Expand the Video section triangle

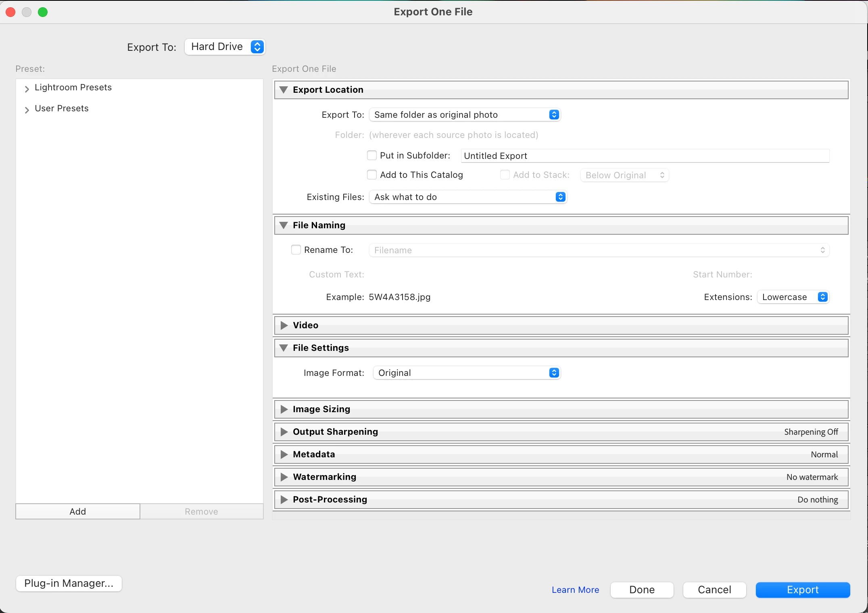[x=284, y=325]
